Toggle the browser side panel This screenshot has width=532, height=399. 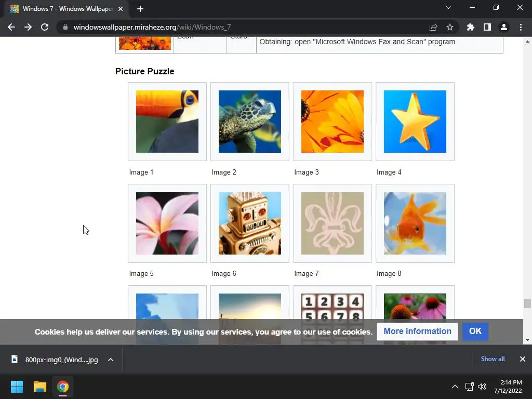pyautogui.click(x=487, y=27)
